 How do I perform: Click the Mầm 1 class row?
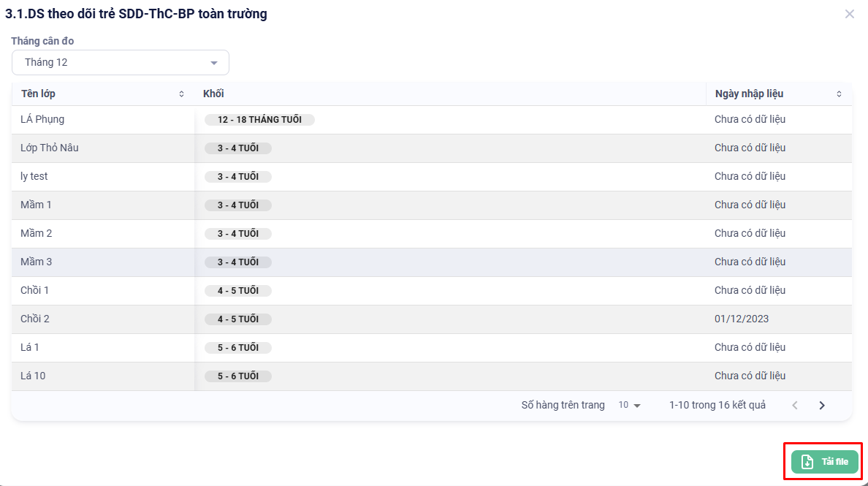(x=37, y=205)
